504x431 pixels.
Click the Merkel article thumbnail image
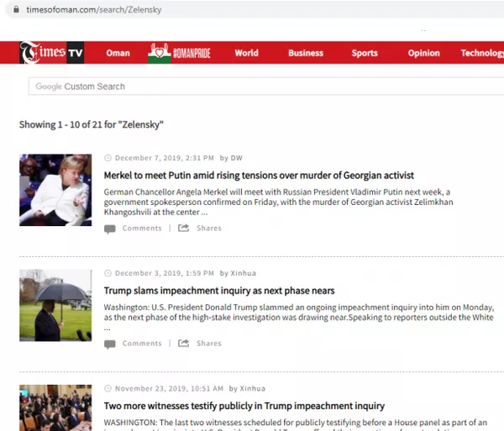click(x=55, y=190)
